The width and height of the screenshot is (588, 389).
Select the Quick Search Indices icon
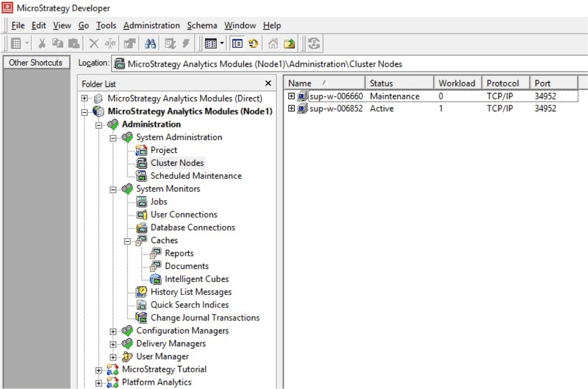pos(142,305)
